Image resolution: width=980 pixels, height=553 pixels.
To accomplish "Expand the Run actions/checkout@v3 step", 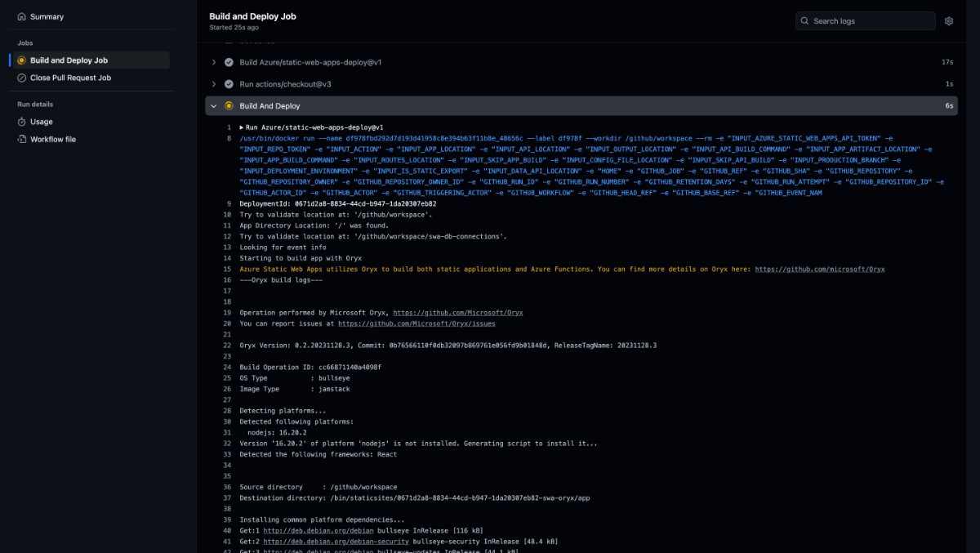I will click(x=214, y=84).
